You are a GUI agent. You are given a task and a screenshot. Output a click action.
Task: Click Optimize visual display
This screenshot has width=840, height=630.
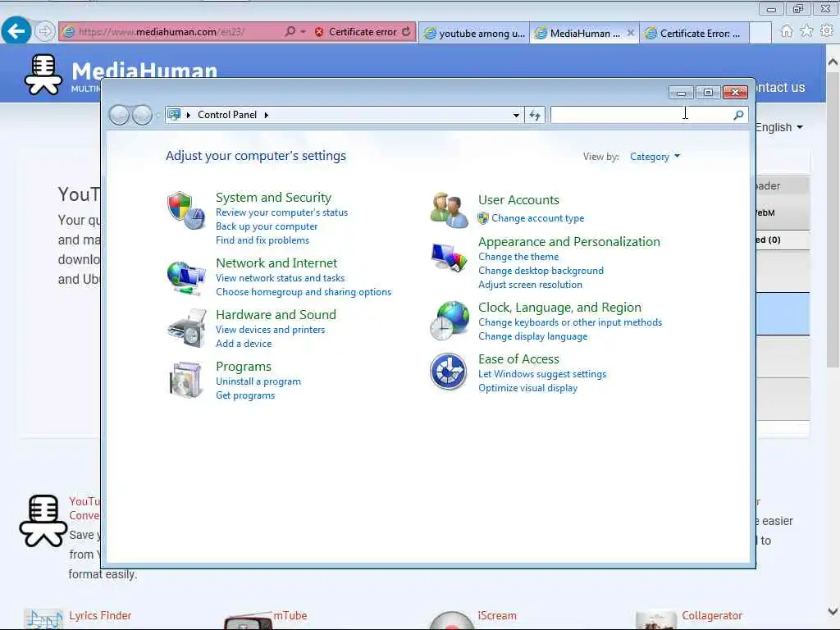(527, 388)
